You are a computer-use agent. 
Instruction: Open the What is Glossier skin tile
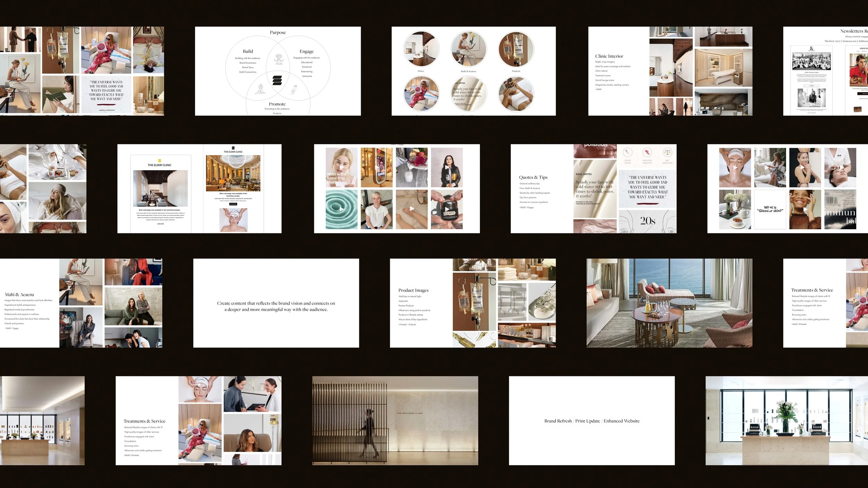point(770,209)
